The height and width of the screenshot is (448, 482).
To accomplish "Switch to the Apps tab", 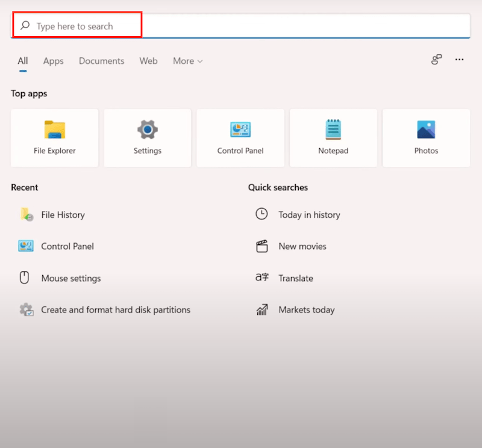I will pyautogui.click(x=53, y=61).
